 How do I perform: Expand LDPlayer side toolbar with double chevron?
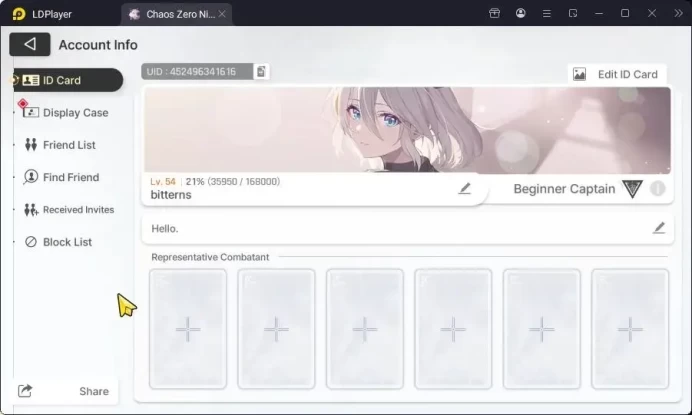(678, 13)
